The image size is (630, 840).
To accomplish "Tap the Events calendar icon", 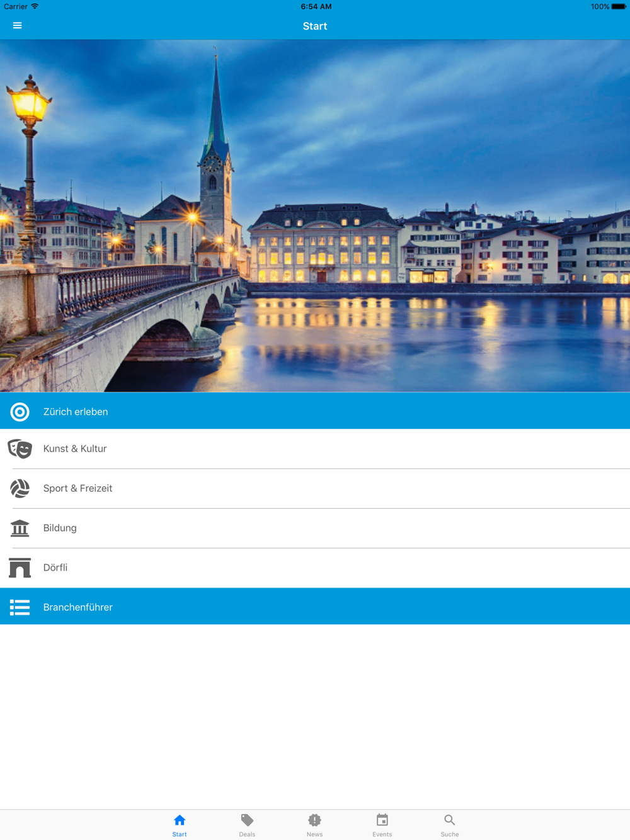I will coord(382,820).
